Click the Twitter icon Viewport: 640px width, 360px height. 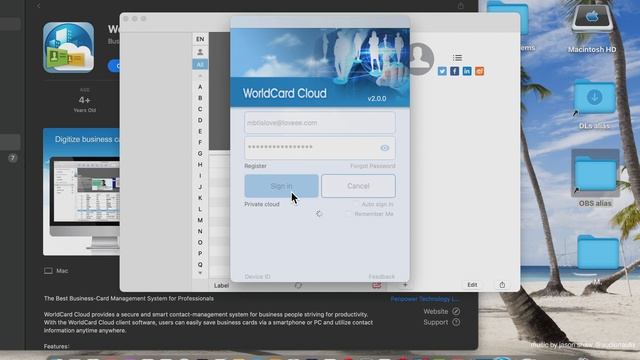coord(442,71)
